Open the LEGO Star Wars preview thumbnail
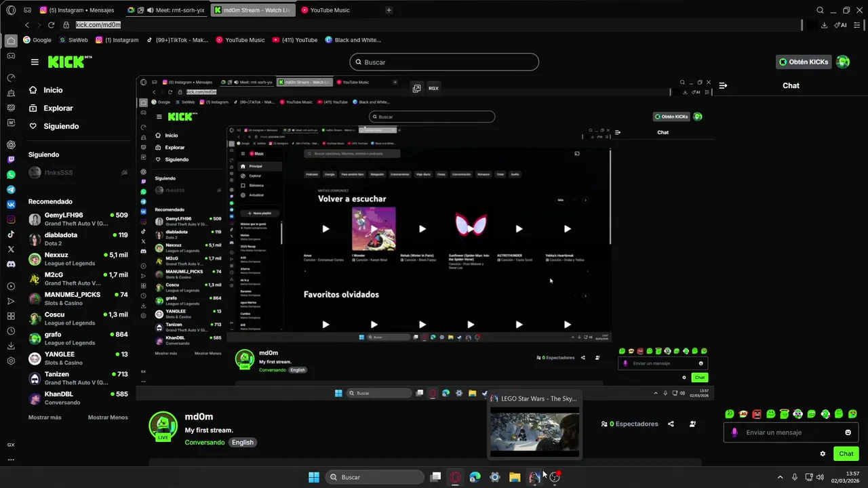The width and height of the screenshot is (868, 488). pyautogui.click(x=535, y=432)
